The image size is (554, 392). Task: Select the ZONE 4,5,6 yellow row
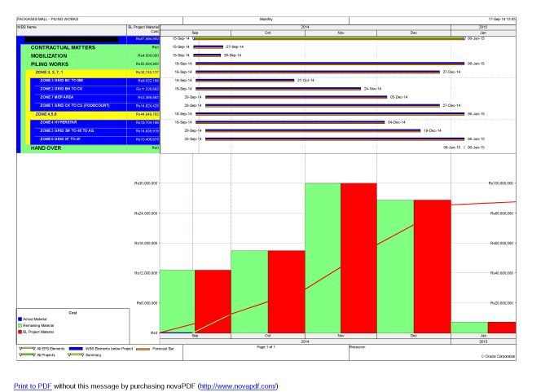(x=93, y=115)
